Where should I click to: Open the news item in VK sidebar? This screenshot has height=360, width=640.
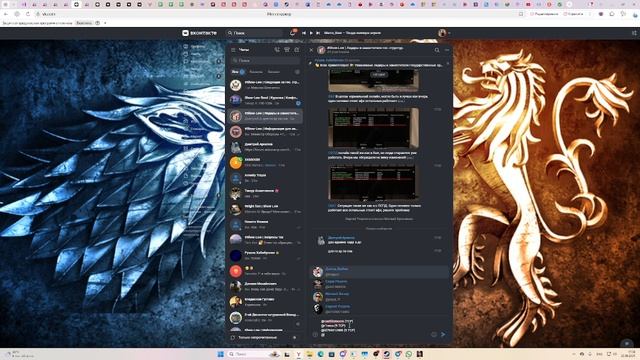(195, 54)
